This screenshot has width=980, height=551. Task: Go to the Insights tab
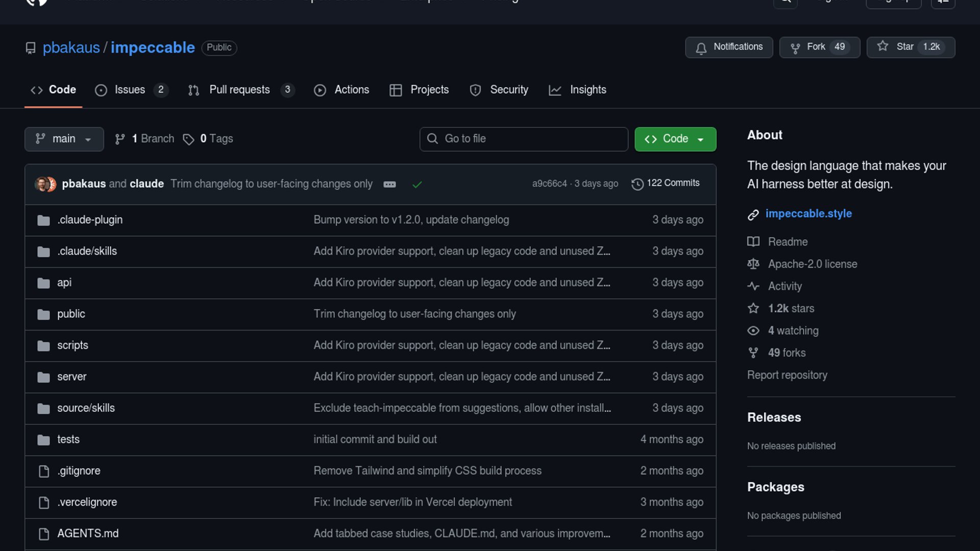587,90
